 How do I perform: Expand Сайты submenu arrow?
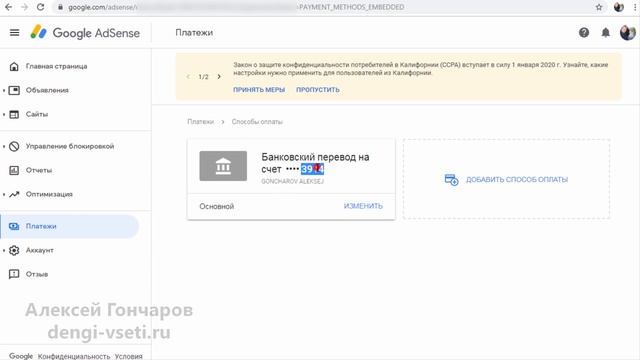4,114
